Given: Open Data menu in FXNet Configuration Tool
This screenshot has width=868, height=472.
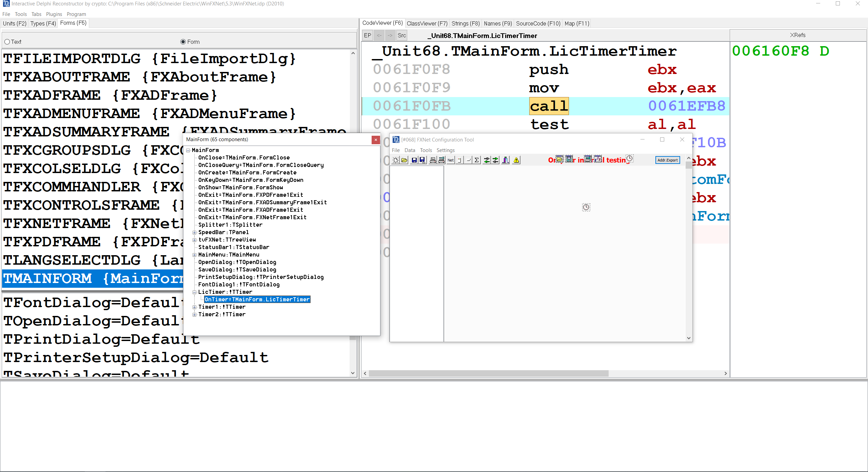Looking at the screenshot, I should click(410, 150).
